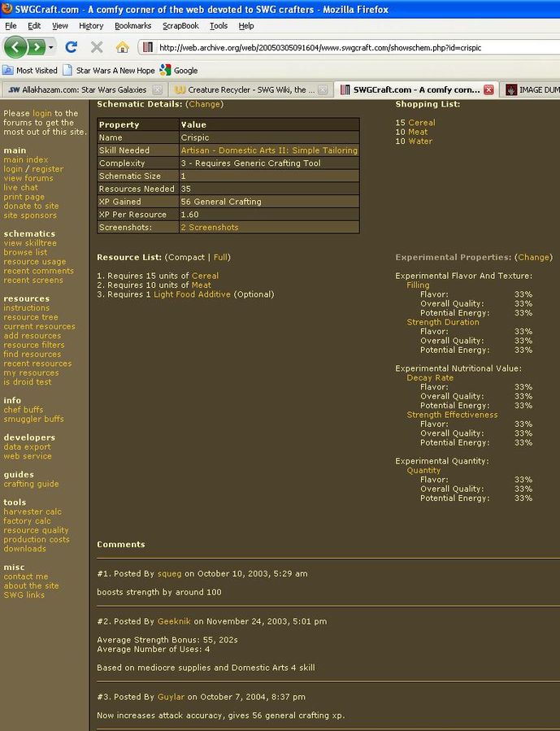Open the ScrapBook menu
This screenshot has height=731, width=560.
click(180, 26)
